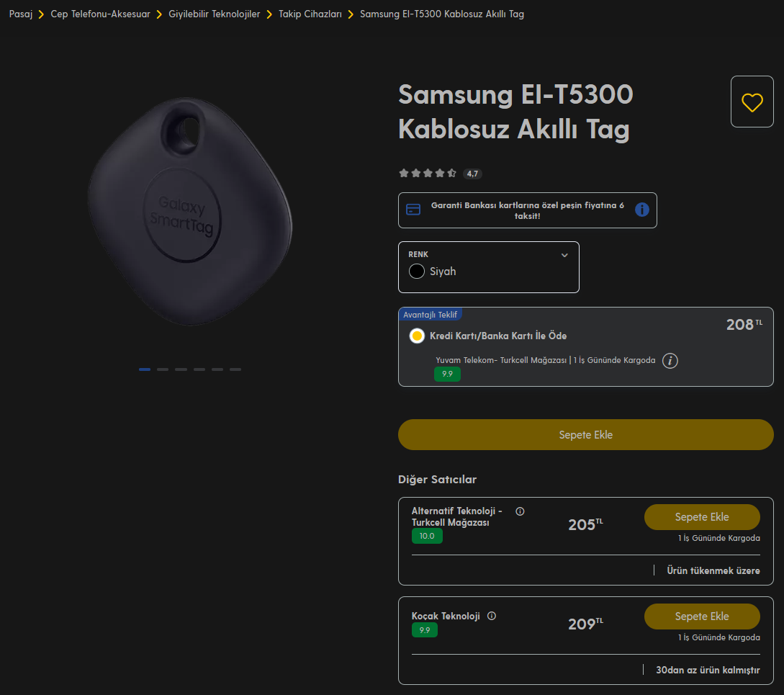784x695 pixels.
Task: Click the 4,7 rating badge
Action: point(472,174)
